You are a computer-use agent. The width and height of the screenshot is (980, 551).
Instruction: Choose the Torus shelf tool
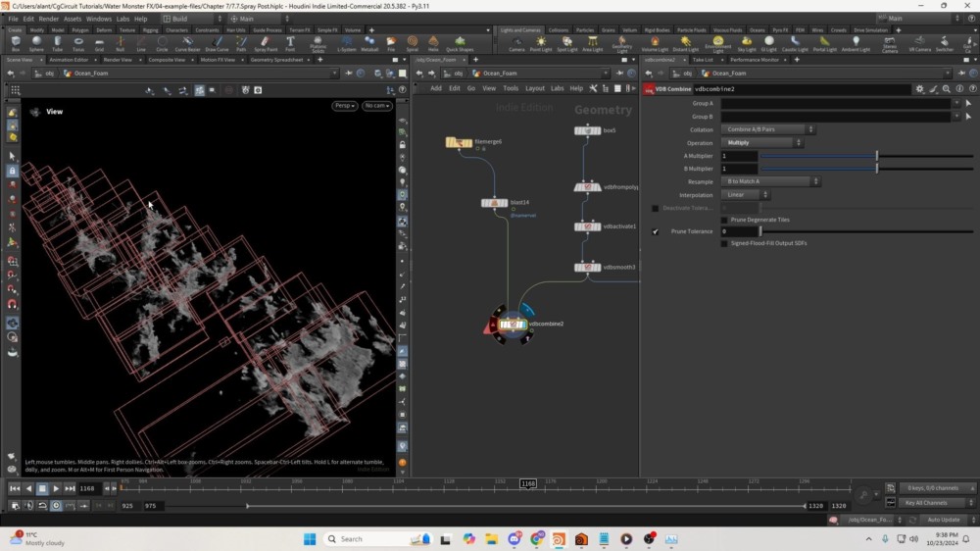click(78, 43)
